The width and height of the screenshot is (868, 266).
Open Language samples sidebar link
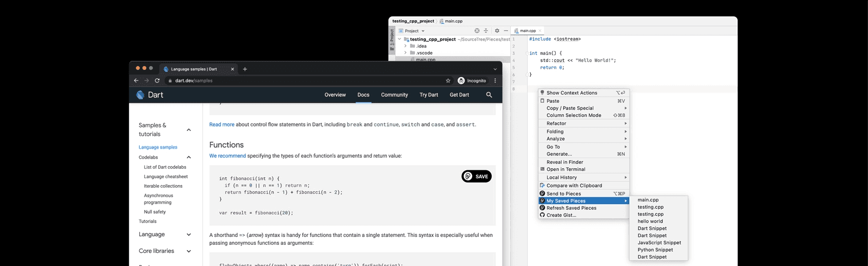point(158,148)
